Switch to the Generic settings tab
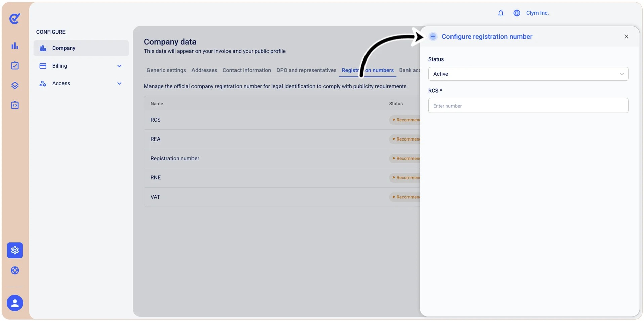Screen dimensions: 644x321 166,70
